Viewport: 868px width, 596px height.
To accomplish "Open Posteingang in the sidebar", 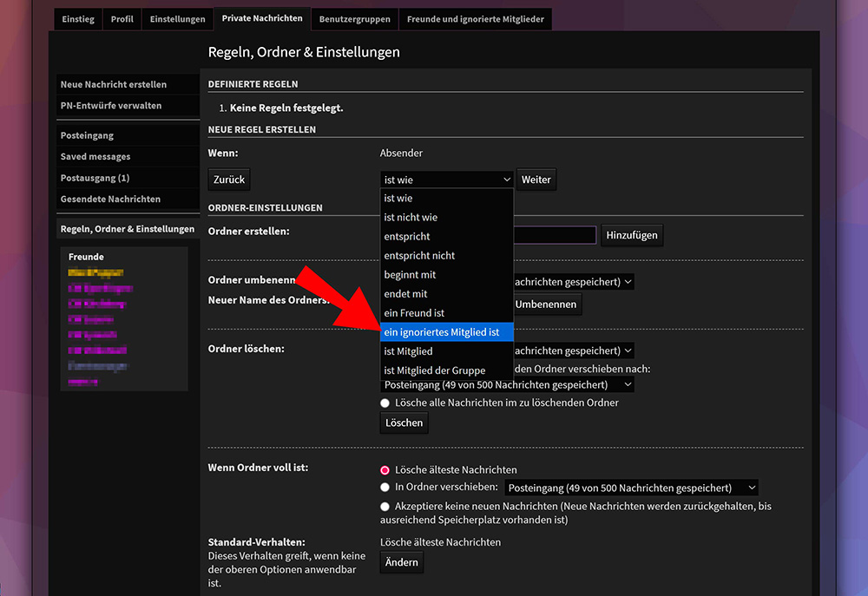I will pyautogui.click(x=87, y=136).
